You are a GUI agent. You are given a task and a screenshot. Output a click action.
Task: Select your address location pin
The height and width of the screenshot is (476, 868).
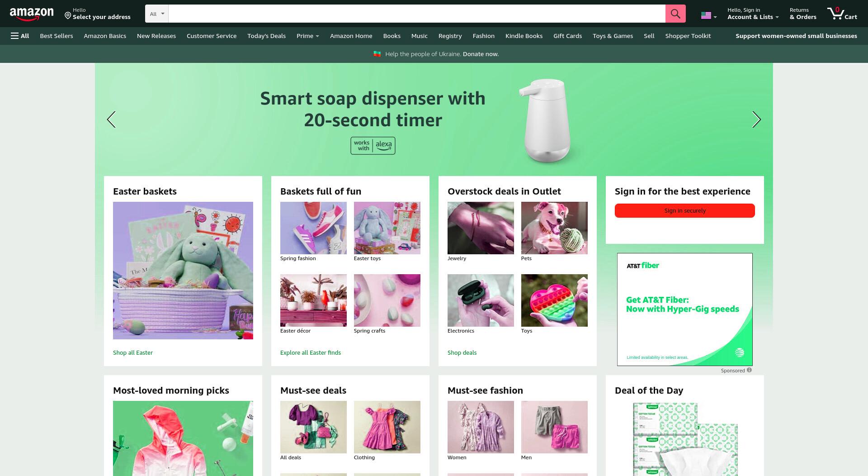(x=68, y=16)
